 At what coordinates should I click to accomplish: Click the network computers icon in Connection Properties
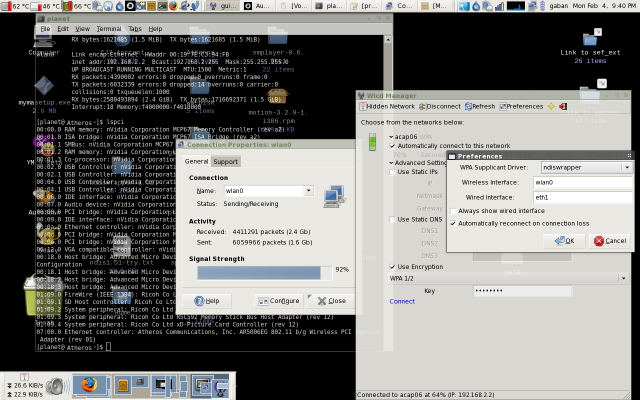coord(334,196)
